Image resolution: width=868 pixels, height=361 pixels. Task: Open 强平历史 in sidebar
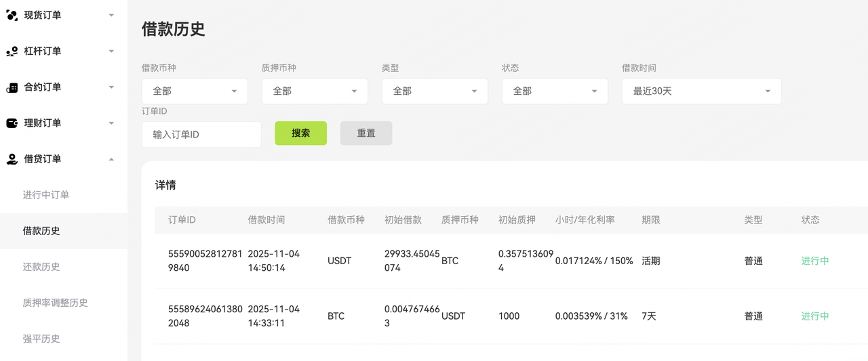(41, 339)
